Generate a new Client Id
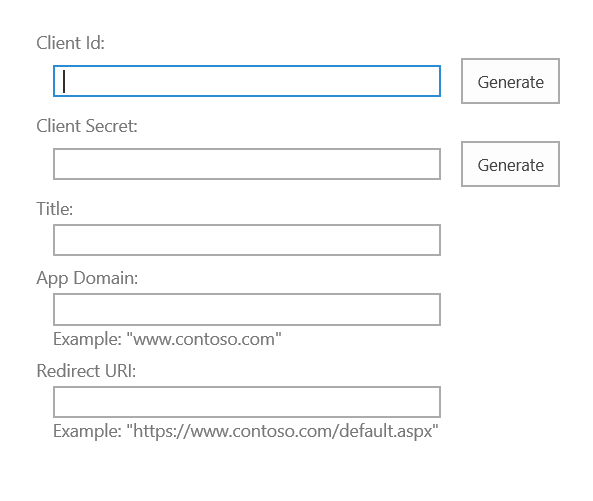This screenshot has height=501, width=593. pos(510,81)
